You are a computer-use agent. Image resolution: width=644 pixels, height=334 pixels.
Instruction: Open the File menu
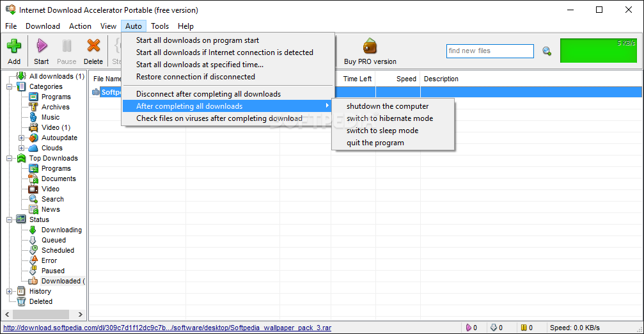coord(11,26)
